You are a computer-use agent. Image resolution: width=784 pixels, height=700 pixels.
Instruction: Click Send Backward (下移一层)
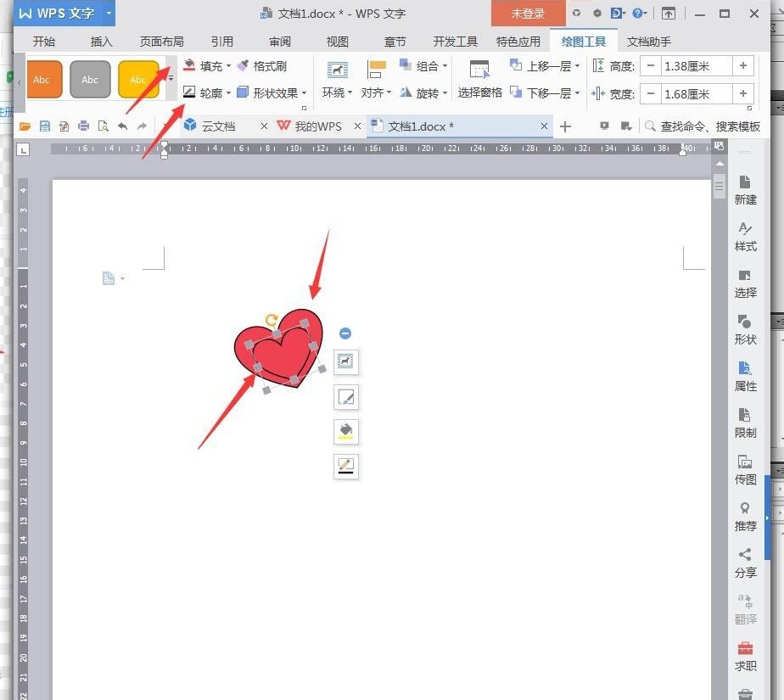545,92
